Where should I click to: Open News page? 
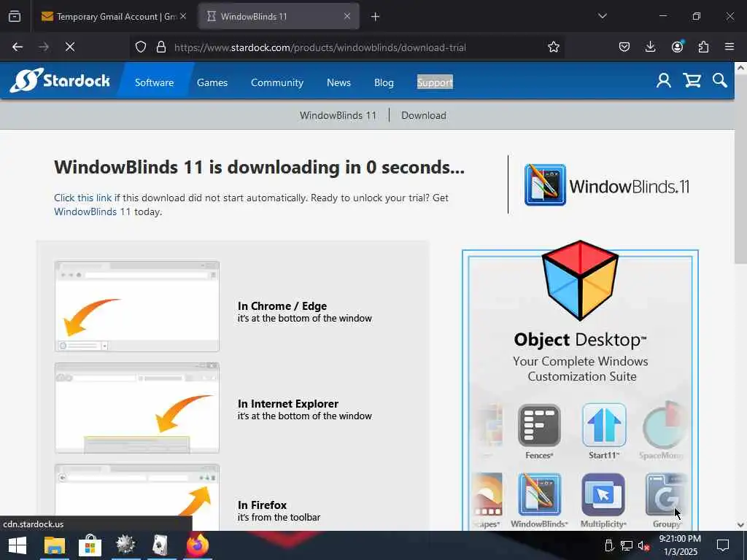point(338,82)
